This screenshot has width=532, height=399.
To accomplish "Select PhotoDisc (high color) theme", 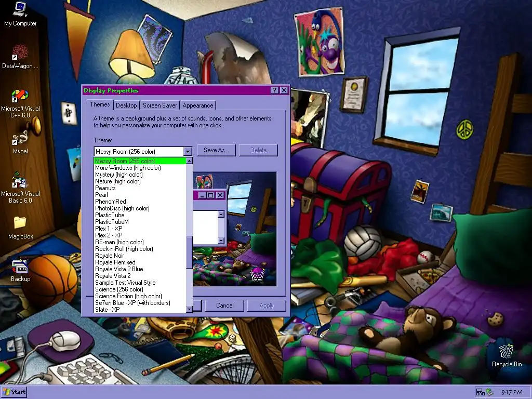I will click(x=140, y=208).
